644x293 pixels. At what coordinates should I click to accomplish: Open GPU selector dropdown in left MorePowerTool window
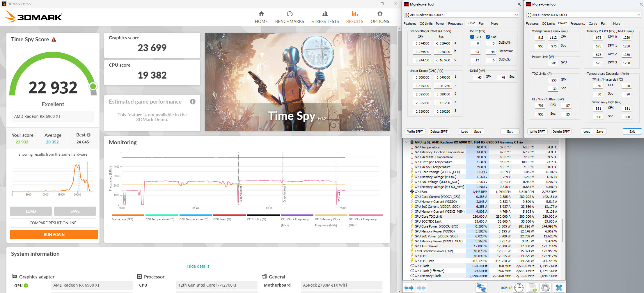click(x=462, y=15)
